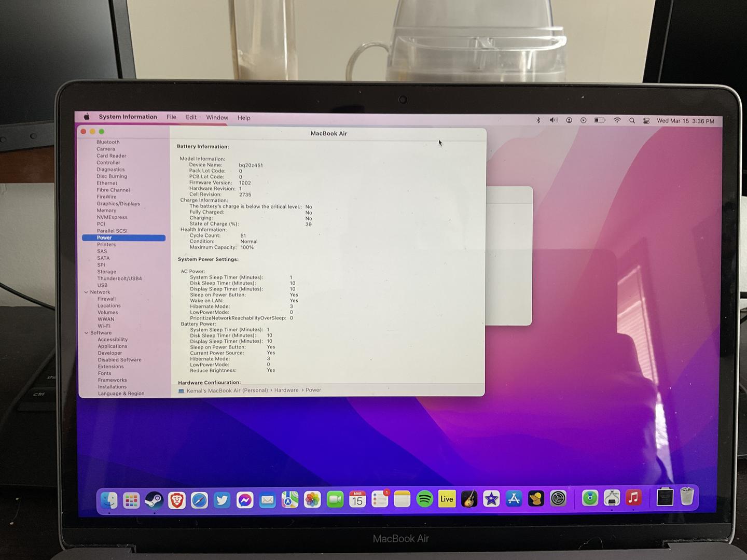The width and height of the screenshot is (747, 560).
Task: Collapse the Network section in sidebar
Action: pos(86,292)
